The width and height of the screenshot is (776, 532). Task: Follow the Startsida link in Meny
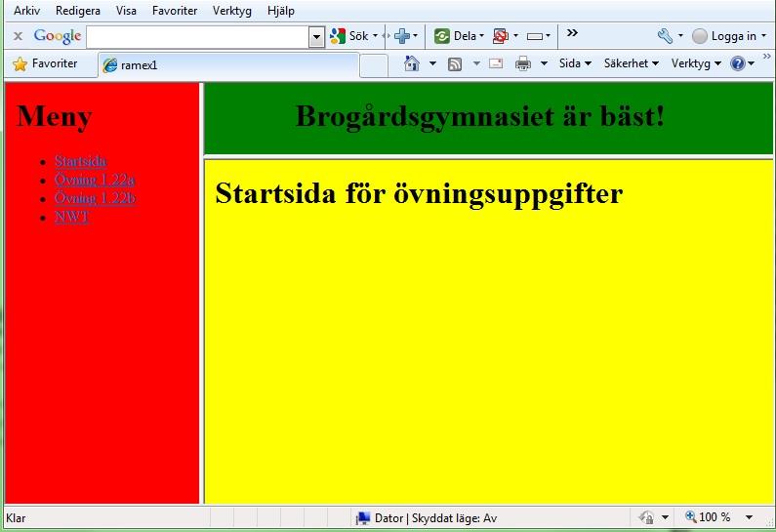[x=81, y=161]
